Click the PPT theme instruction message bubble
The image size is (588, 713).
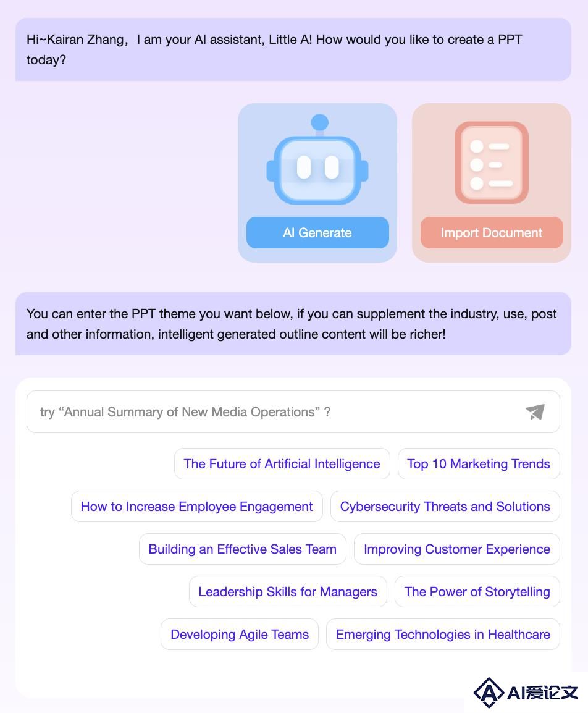(293, 324)
